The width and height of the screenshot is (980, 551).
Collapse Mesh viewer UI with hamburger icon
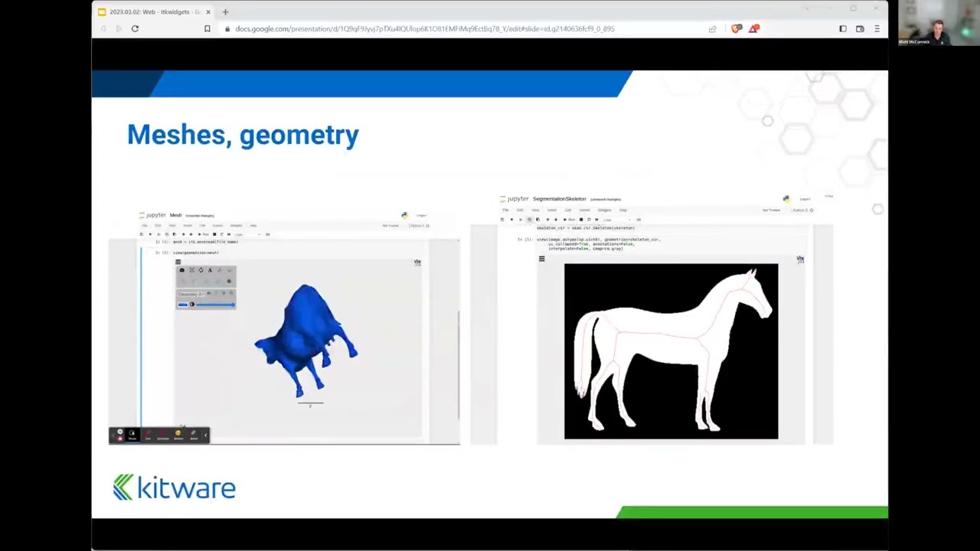click(178, 262)
